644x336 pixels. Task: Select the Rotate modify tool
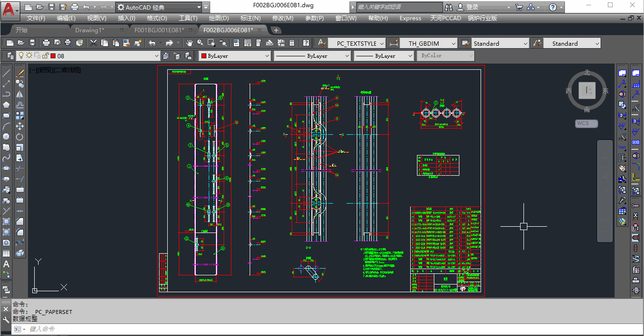[20, 137]
